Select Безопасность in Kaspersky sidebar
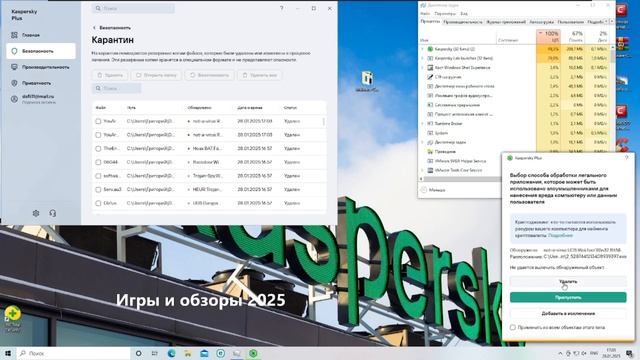The image size is (640, 360). pos(41,51)
